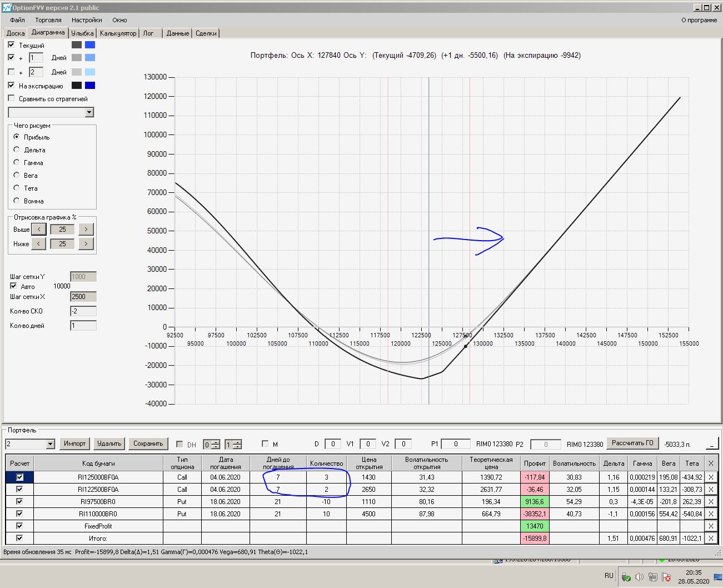Delete the RI110000BR0 position using its X
The height and width of the screenshot is (588, 723).
(711, 514)
